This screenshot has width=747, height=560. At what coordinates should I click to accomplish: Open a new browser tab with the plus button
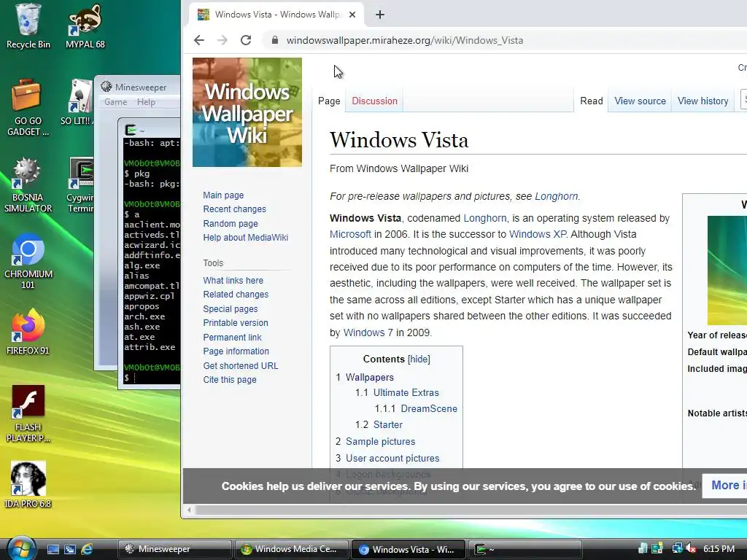coord(379,15)
